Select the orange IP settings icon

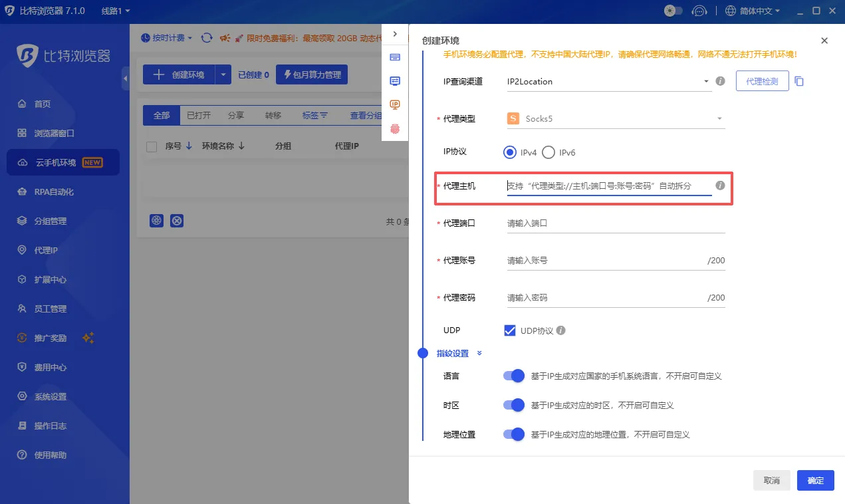pos(395,104)
